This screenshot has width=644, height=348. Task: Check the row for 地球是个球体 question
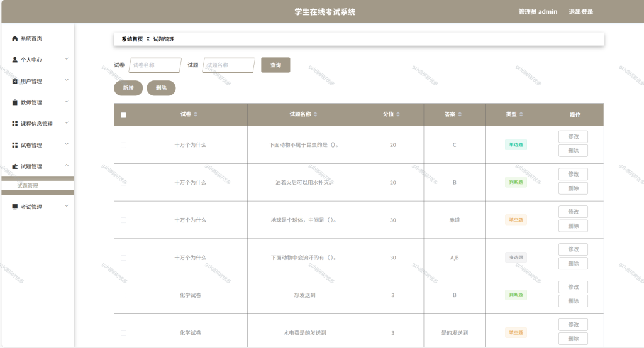pyautogui.click(x=123, y=220)
